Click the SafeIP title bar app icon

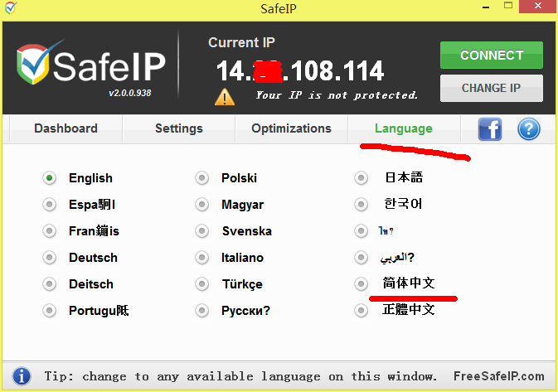click(x=10, y=7)
